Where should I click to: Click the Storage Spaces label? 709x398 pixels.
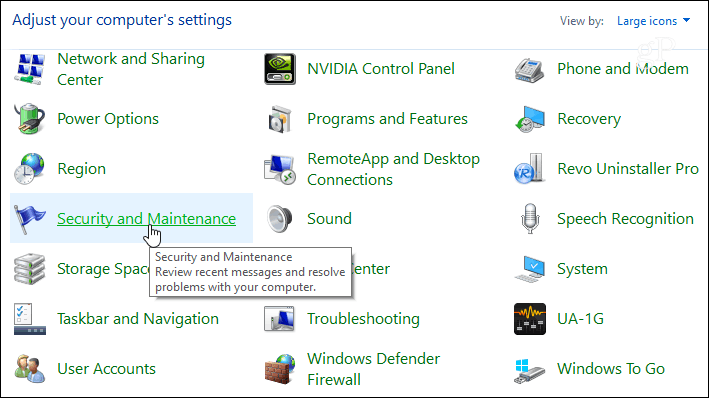[103, 269]
